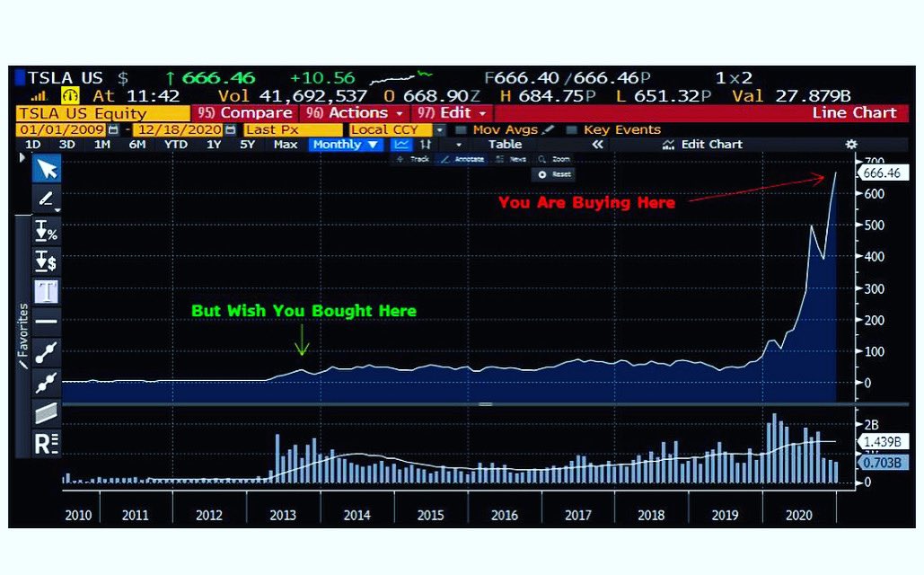Switch to line chart style icon
The image size is (924, 575).
[401, 145]
